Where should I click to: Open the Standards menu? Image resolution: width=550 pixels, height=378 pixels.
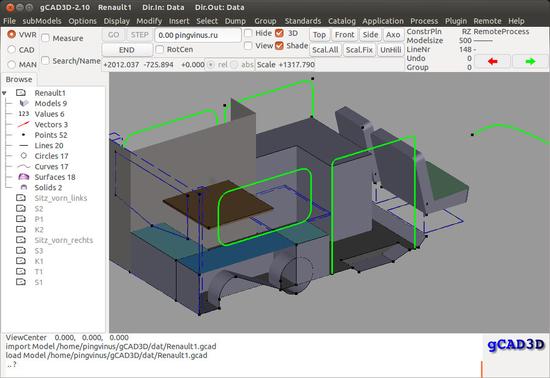(303, 21)
